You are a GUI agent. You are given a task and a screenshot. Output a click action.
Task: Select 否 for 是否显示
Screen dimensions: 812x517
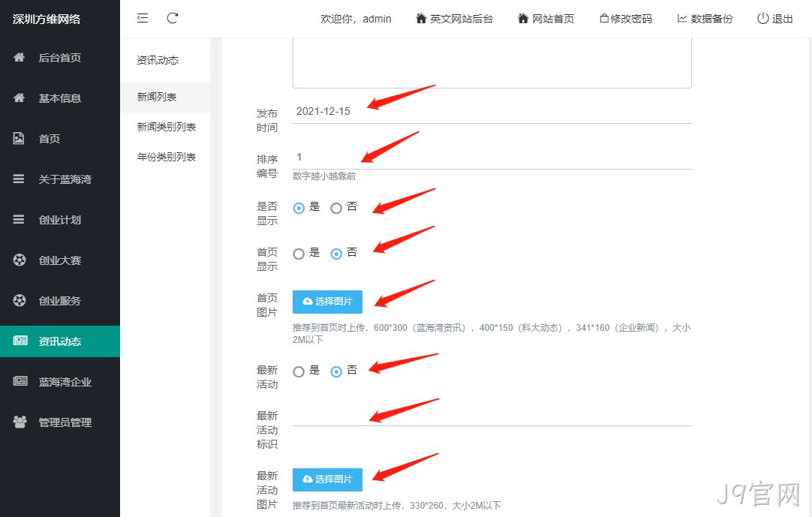pyautogui.click(x=336, y=209)
